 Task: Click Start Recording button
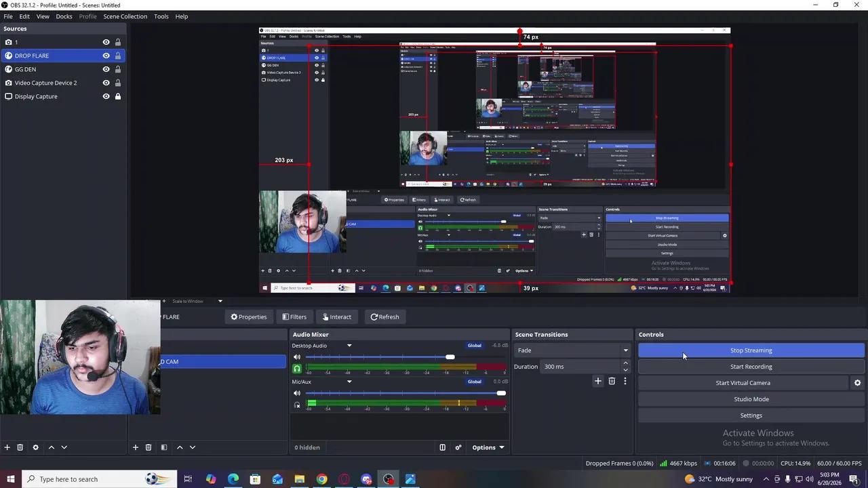[751, 367]
